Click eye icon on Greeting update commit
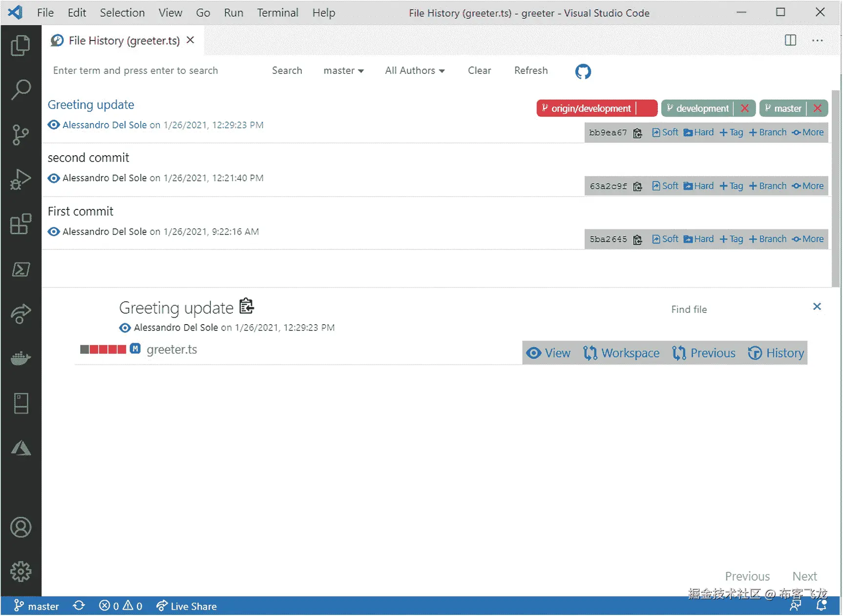Viewport: 843px width, 616px height. [x=54, y=125]
